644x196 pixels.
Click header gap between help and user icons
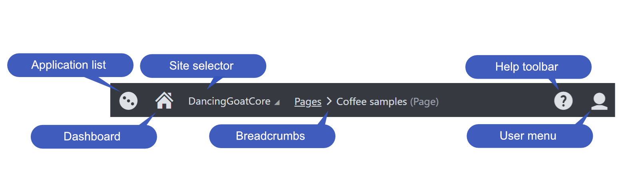click(582, 100)
